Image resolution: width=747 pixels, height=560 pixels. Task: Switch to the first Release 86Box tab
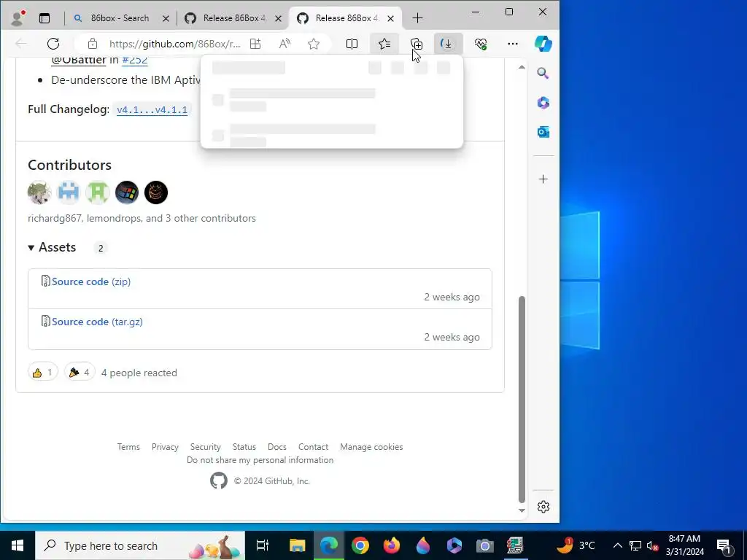232,18
